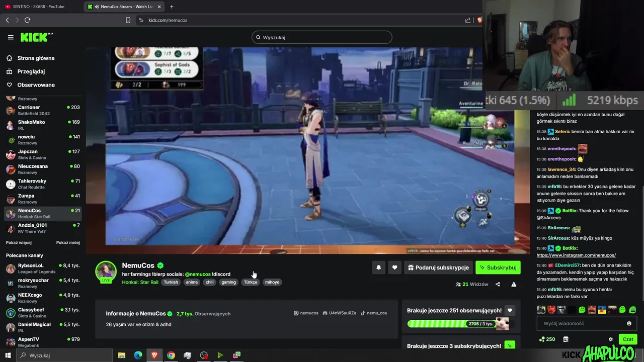Open the @nemucos socials link
This screenshot has height=362, width=644.
198,274
